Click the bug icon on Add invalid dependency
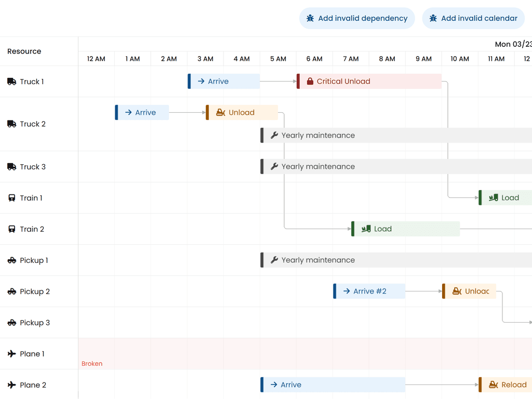This screenshot has width=532, height=399. pos(310,18)
